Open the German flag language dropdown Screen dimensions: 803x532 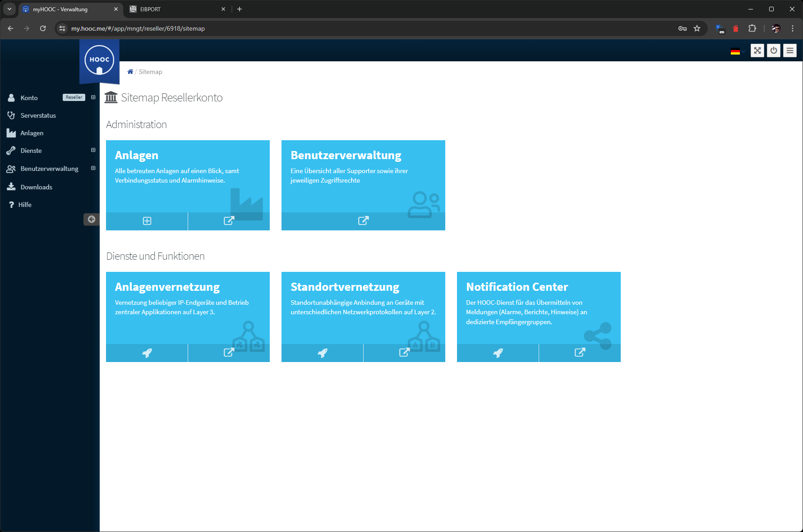coord(736,51)
